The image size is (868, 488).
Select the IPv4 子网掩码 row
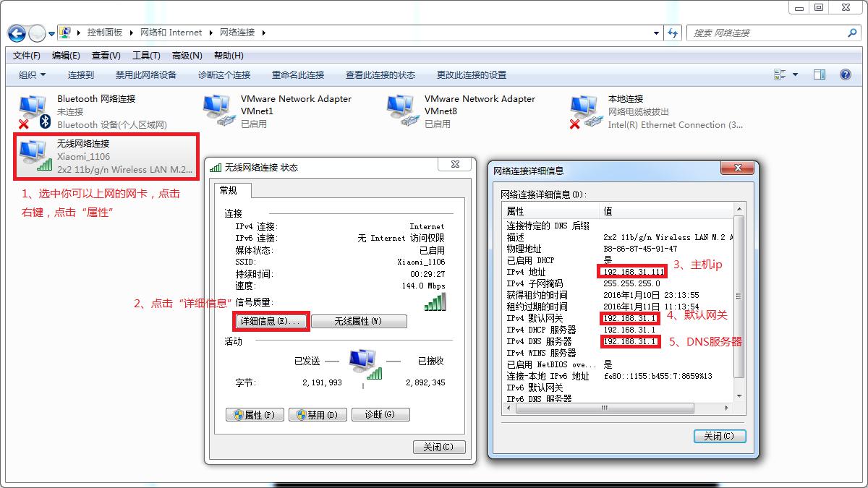[x=618, y=283]
